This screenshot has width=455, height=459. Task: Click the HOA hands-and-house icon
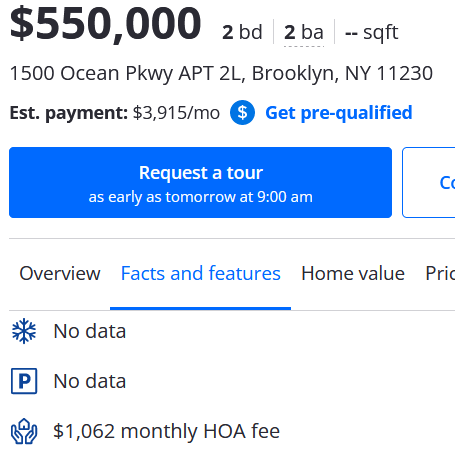(24, 431)
